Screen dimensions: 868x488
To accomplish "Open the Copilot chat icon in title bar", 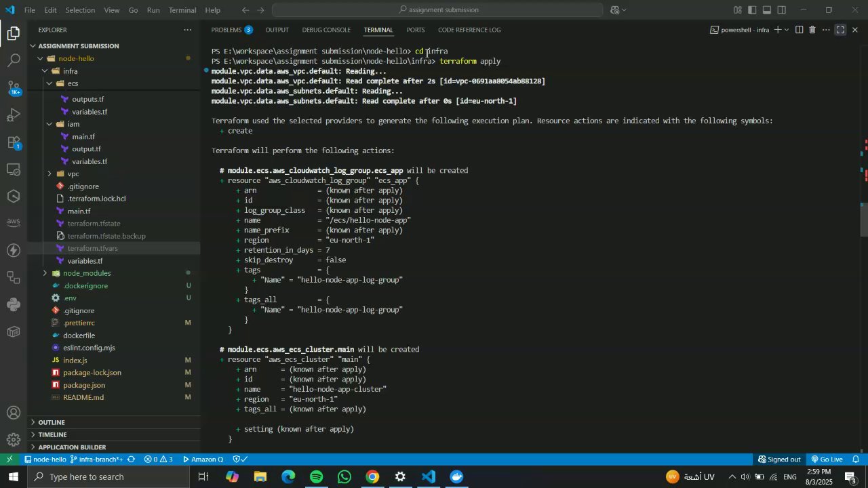I will 615,10.
